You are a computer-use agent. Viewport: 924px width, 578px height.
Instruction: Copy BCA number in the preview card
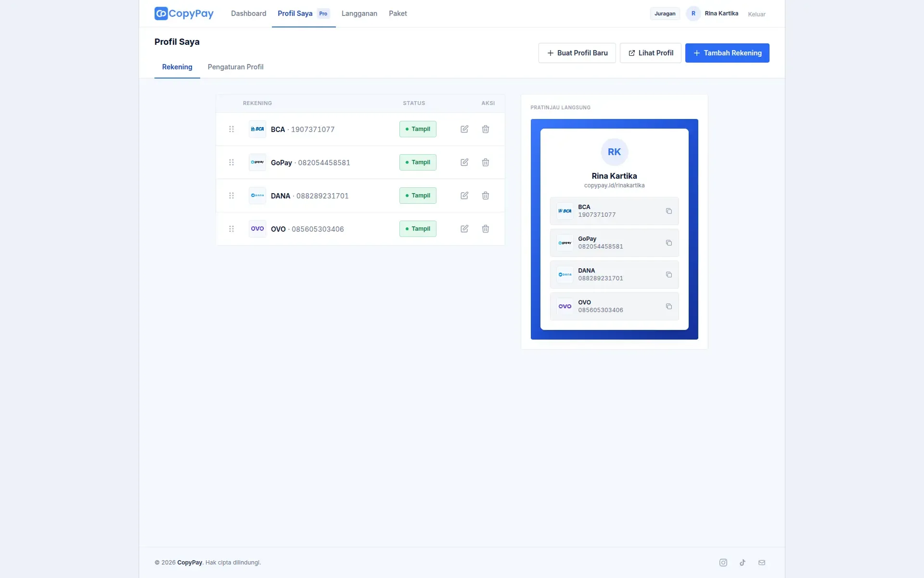669,211
